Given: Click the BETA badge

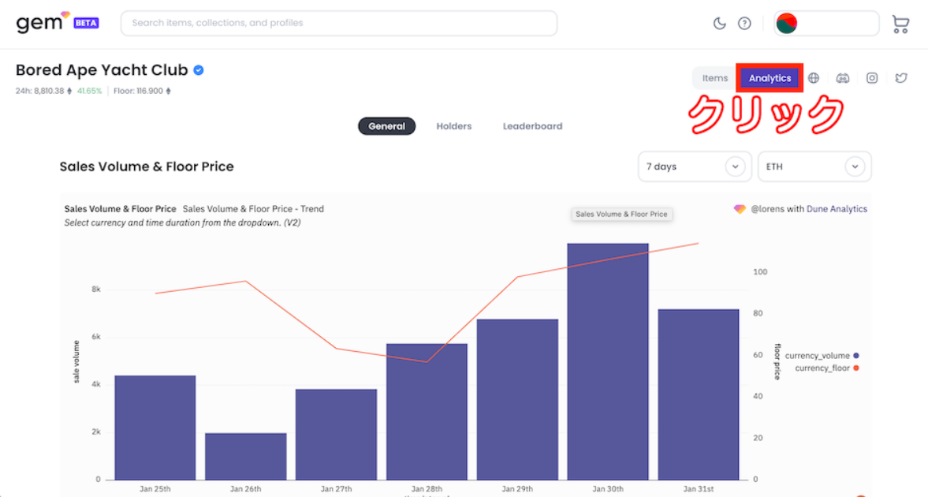Looking at the screenshot, I should pos(86,23).
